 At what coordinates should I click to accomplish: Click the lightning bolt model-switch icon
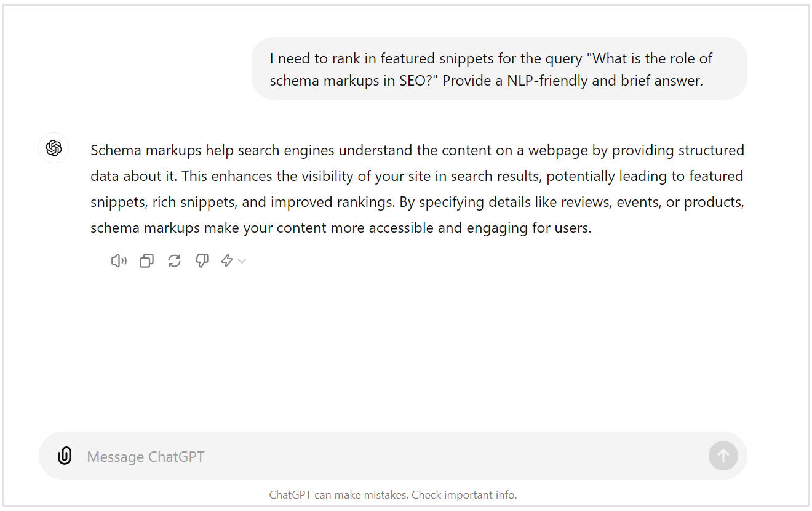pyautogui.click(x=228, y=260)
